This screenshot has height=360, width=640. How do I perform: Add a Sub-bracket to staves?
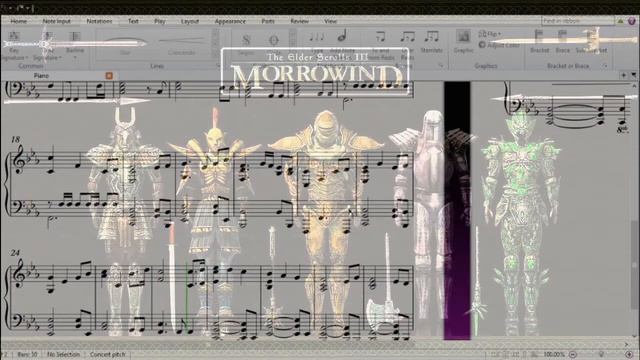click(x=591, y=42)
